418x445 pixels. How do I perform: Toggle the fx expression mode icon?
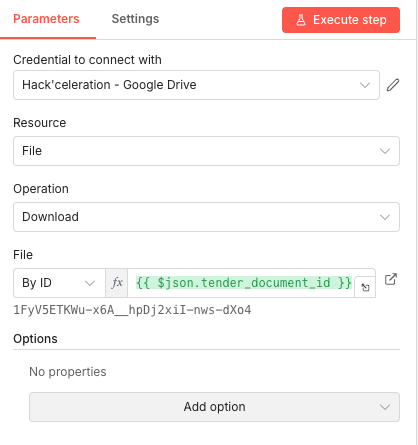pyautogui.click(x=117, y=283)
